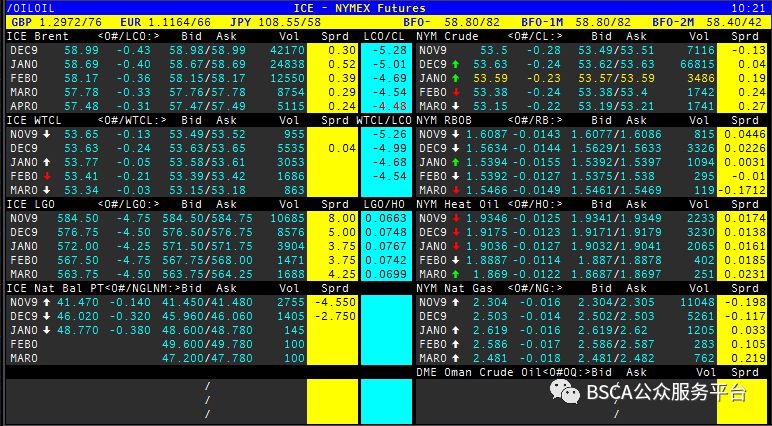Image resolution: width=772 pixels, height=426 pixels.
Task: Click down arrow on ICE Nat Bal JAN0
Action: 46,330
